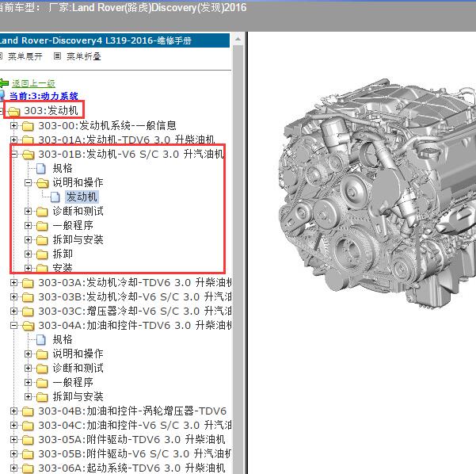Click the green back arrow icon

tap(4, 83)
